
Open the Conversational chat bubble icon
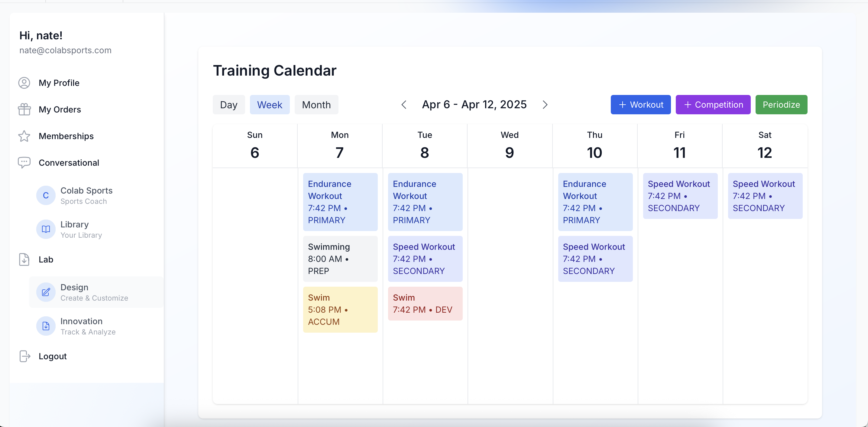pos(24,163)
